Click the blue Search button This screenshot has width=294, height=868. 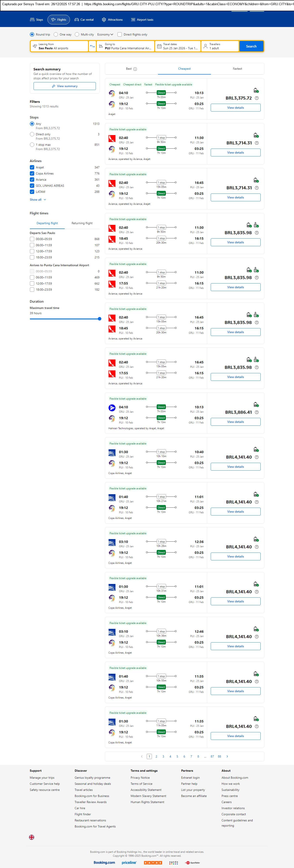tap(251, 46)
